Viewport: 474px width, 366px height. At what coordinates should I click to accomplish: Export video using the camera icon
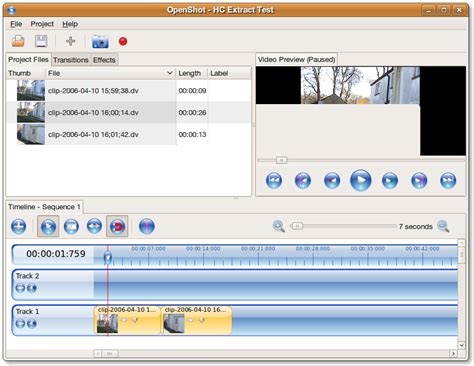(x=100, y=41)
